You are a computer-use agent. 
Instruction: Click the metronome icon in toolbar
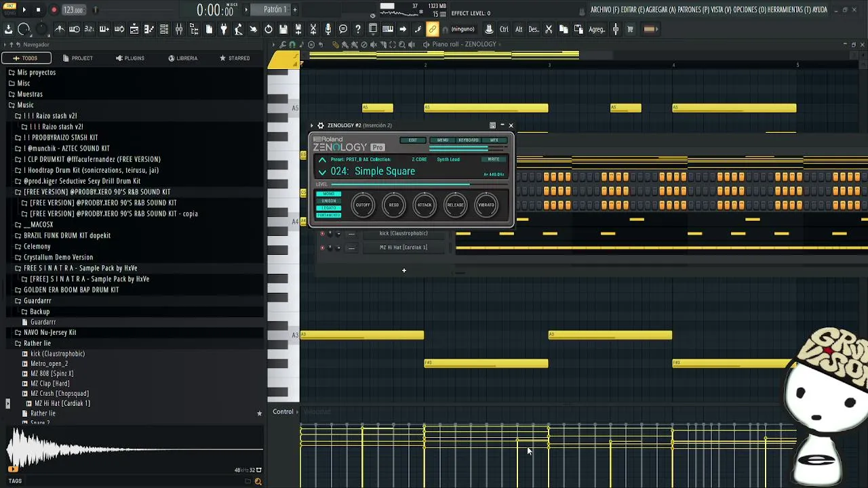tap(60, 29)
